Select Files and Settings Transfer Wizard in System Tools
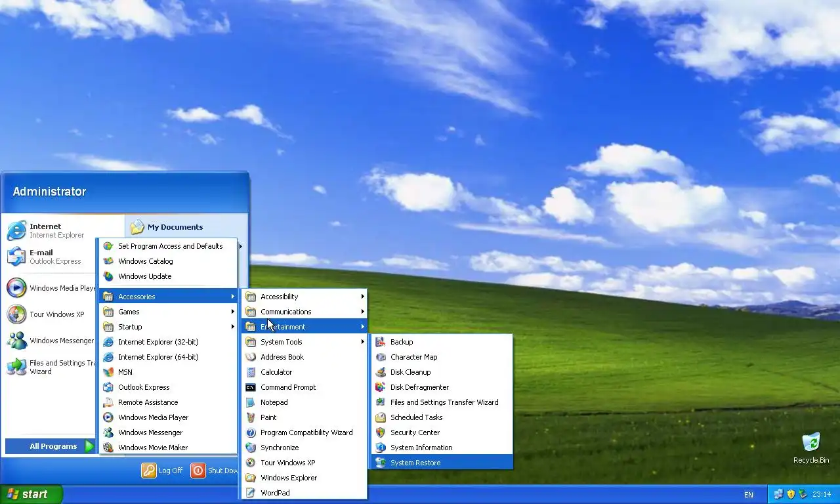 pyautogui.click(x=442, y=402)
